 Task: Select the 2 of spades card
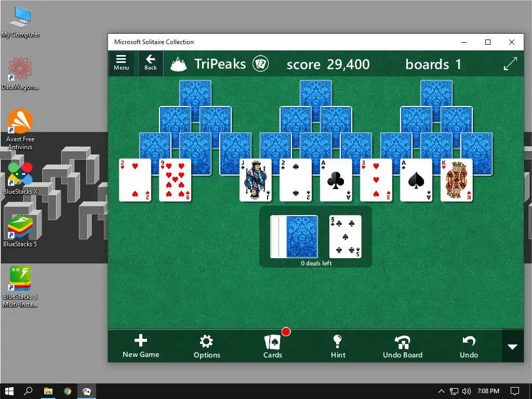pyautogui.click(x=296, y=180)
